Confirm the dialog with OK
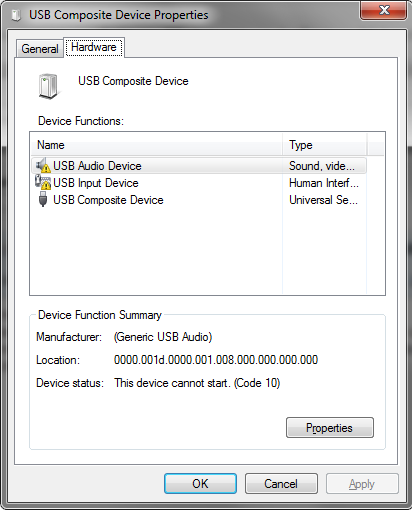The width and height of the screenshot is (412, 510). coord(200,483)
